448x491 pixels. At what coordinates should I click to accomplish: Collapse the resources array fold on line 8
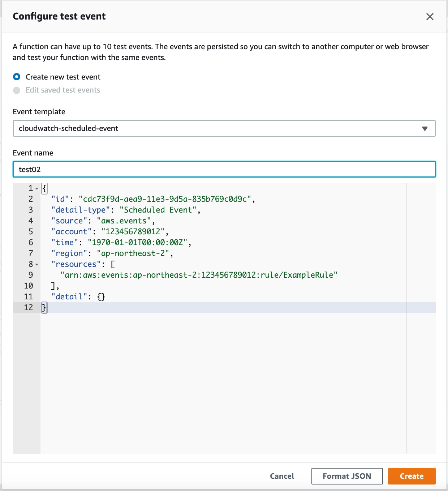(37, 265)
